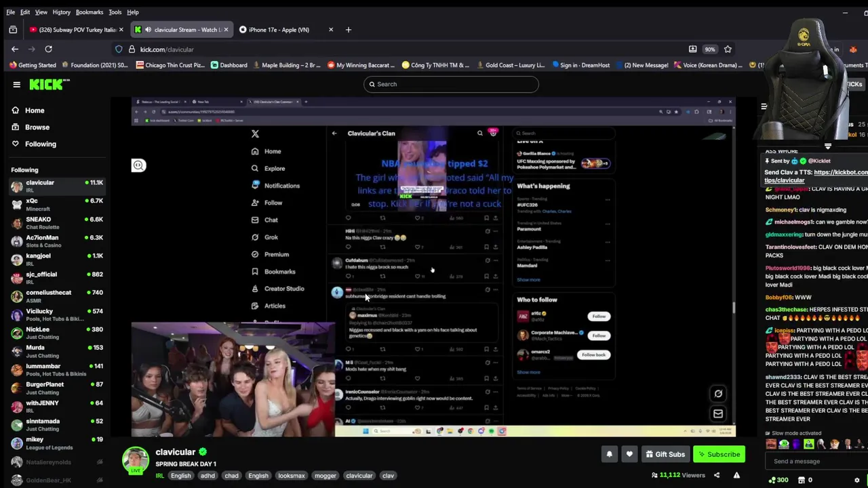The image size is (868, 488).
Task: Click the Kick Search field
Action: pyautogui.click(x=451, y=84)
